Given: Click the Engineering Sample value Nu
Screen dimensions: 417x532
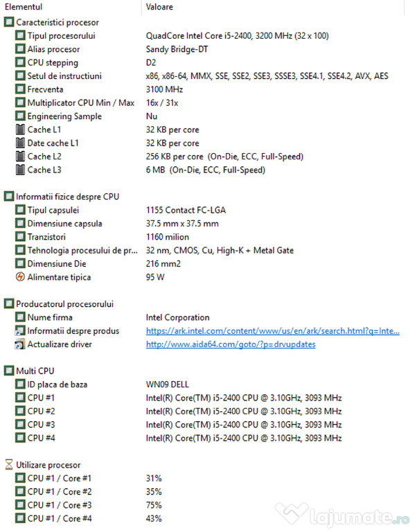Looking at the screenshot, I should [x=151, y=116].
